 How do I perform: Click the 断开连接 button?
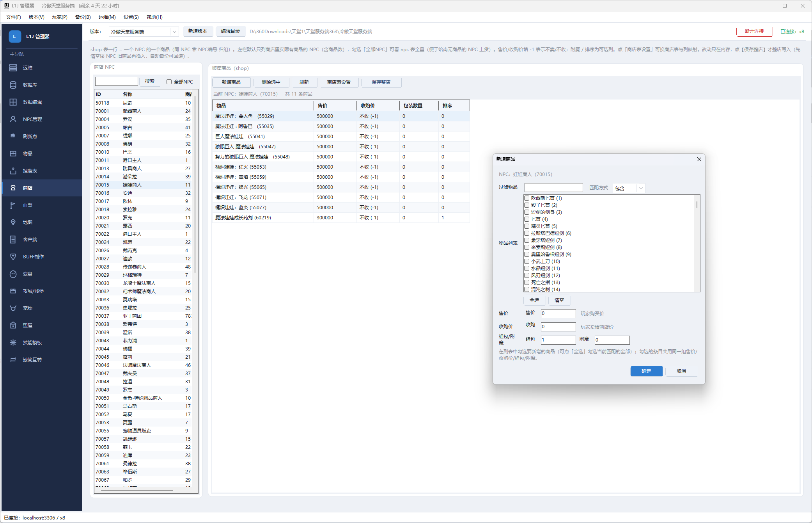click(x=754, y=31)
